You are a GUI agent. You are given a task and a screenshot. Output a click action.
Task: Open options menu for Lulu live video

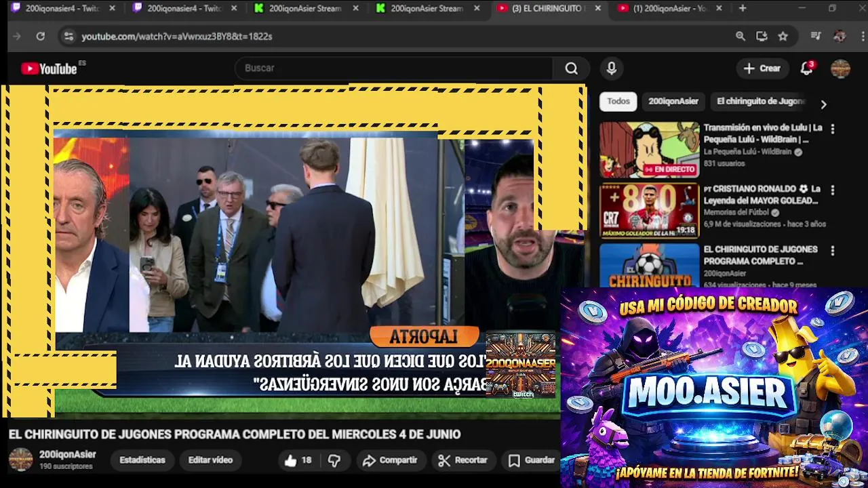(833, 129)
